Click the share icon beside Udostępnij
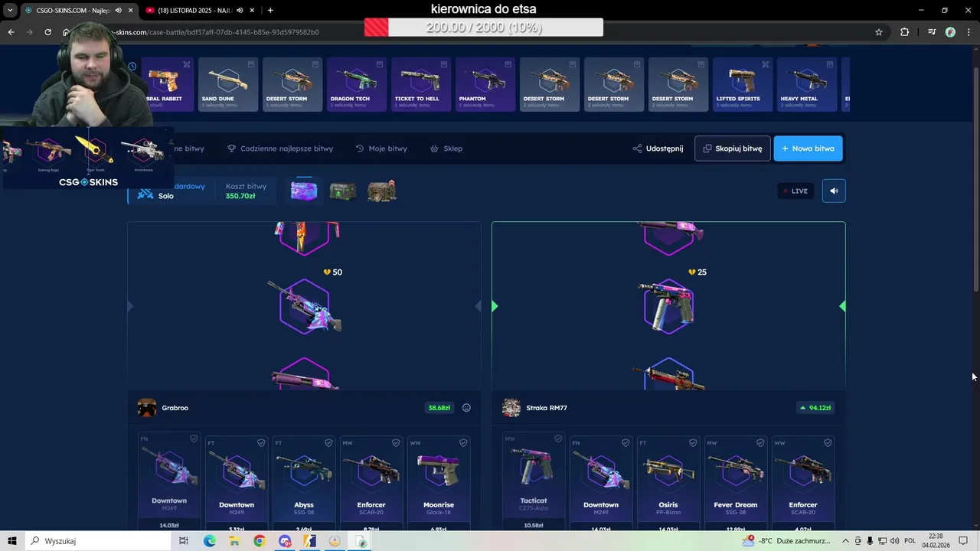 [x=637, y=148]
